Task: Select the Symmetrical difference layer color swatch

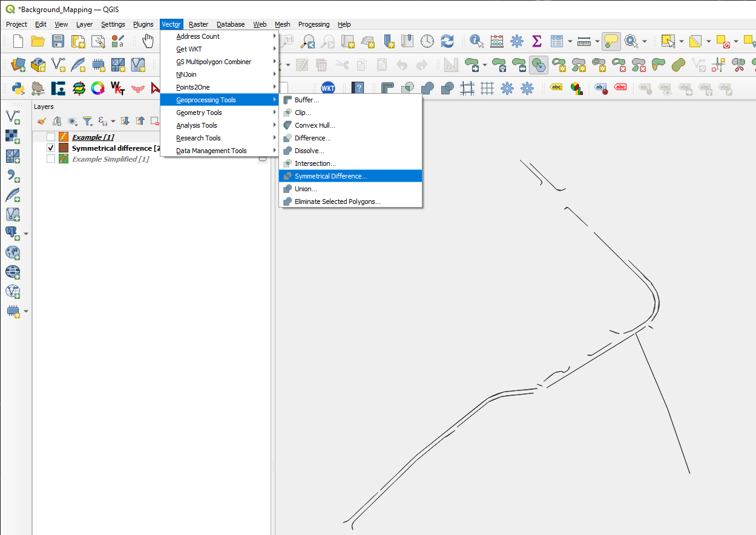Action: [x=64, y=148]
